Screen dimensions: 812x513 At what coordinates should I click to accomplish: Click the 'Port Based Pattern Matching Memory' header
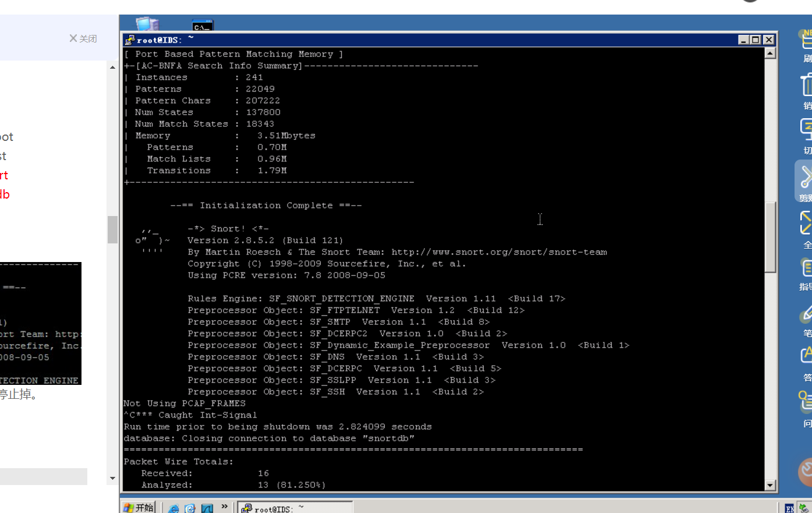[233, 54]
